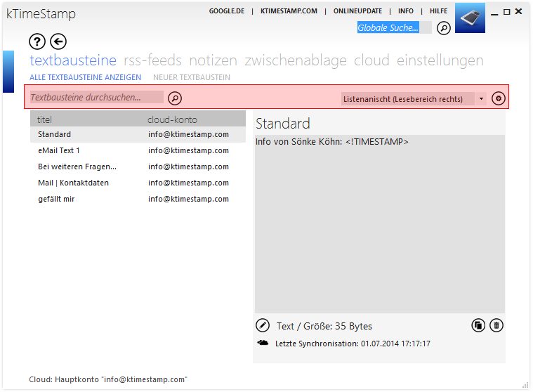The height and width of the screenshot is (392, 533).
Task: Click the kTimeStamp device logo icon
Action: [470, 18]
